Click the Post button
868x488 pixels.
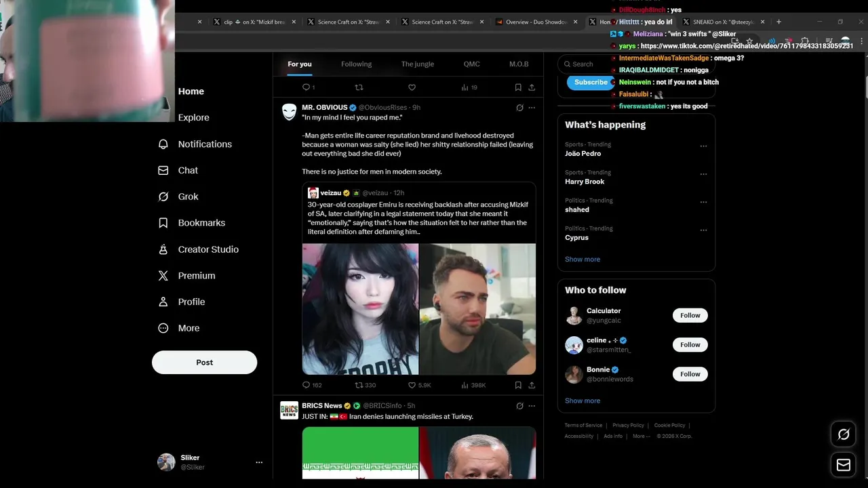coord(204,363)
